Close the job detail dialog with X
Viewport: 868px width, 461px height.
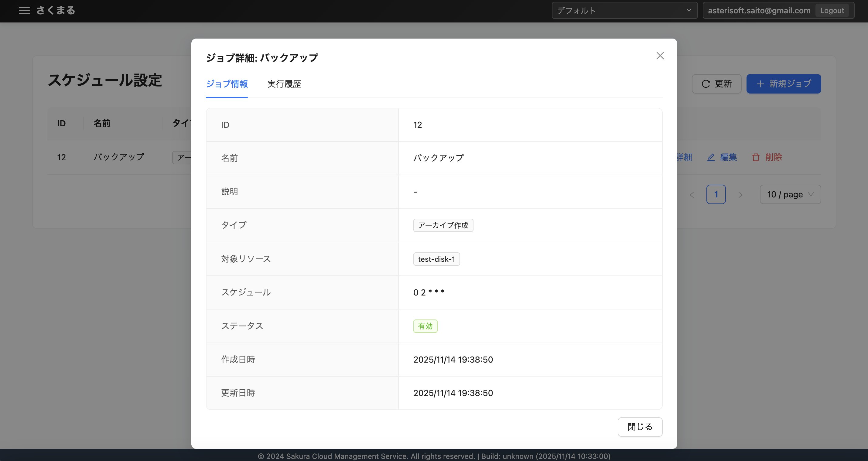(660, 56)
